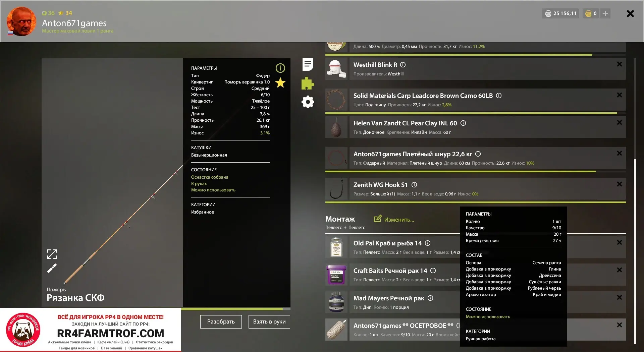Open the RR4FARMTROF.COM ad banner
Screen dimensions: 644x352
(x=91, y=330)
